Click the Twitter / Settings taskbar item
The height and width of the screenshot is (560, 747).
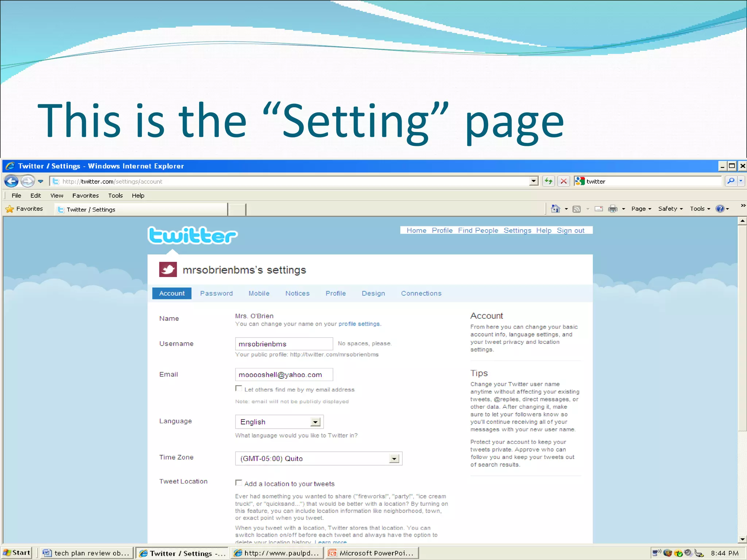pos(182,553)
